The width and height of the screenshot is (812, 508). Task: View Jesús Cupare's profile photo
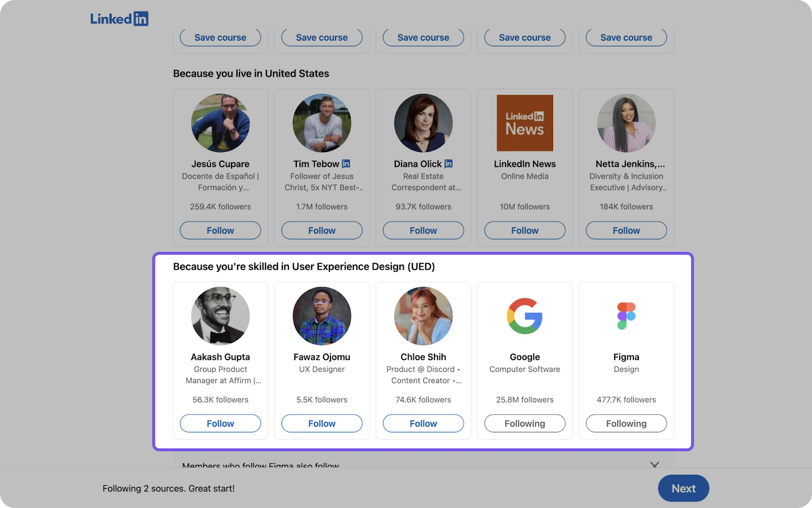tap(220, 123)
